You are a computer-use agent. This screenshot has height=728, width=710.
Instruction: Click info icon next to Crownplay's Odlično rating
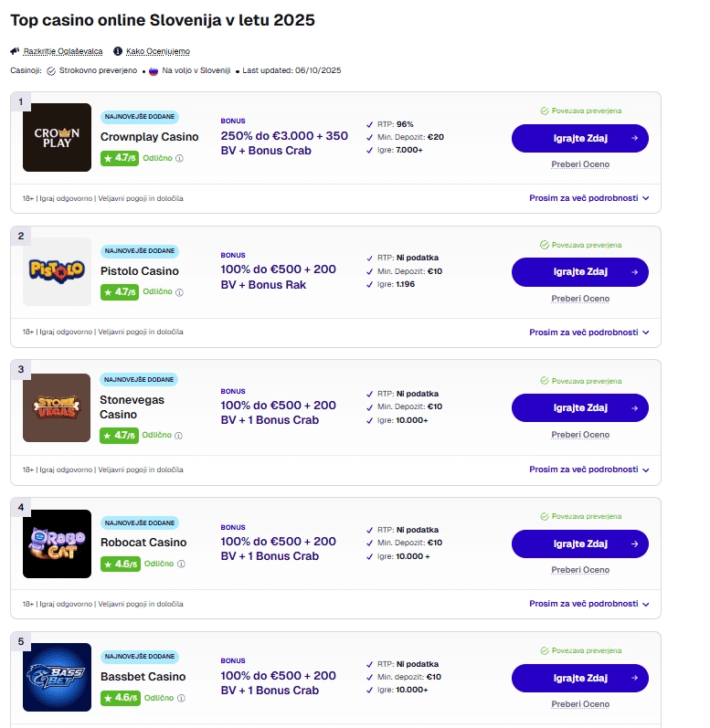[x=179, y=158]
